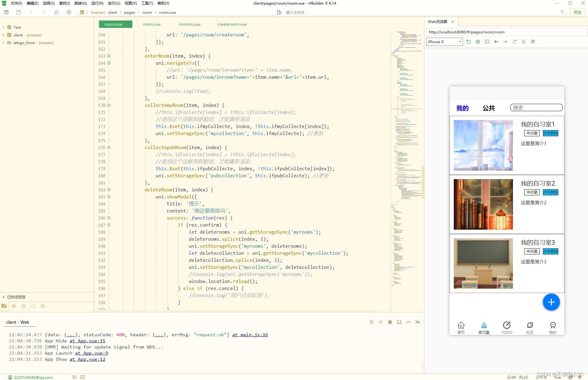Open App.vue:15 link in console
Image resolution: width=588 pixels, height=380 pixels.
pos(87,341)
